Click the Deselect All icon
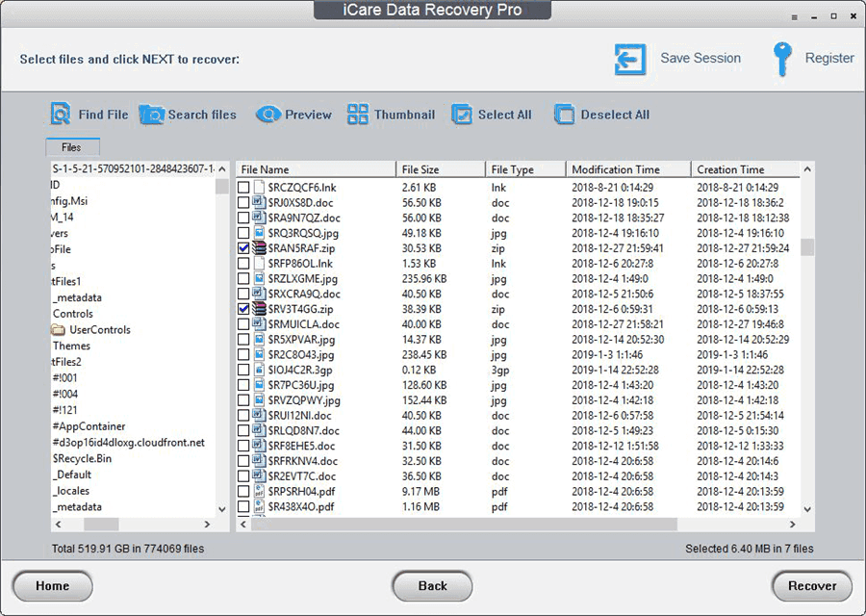 tap(565, 115)
